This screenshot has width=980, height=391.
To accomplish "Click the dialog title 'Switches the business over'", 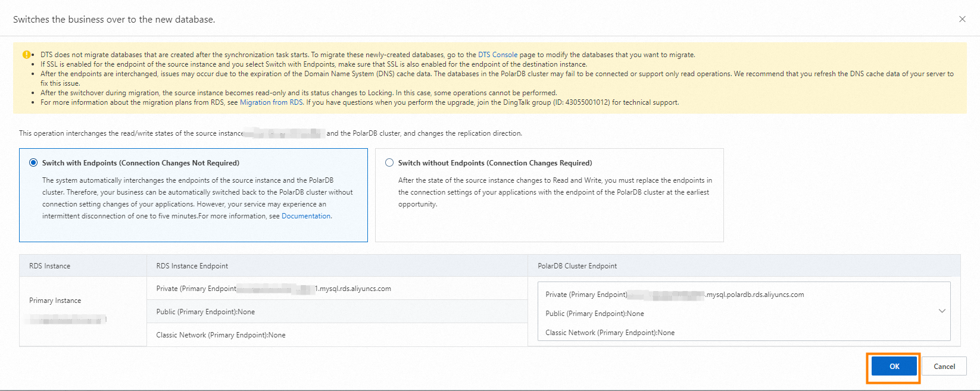I will tap(114, 20).
